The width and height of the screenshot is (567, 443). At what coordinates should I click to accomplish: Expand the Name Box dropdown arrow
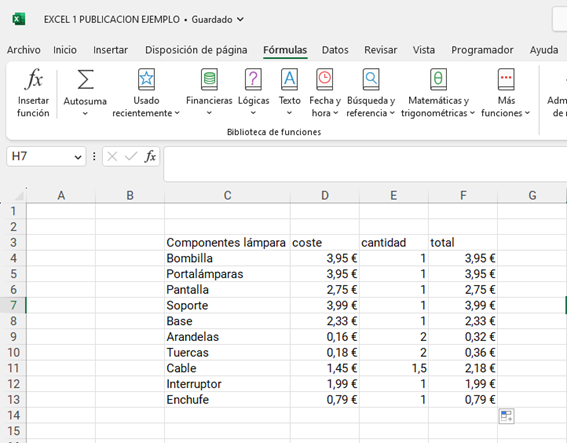pos(77,157)
